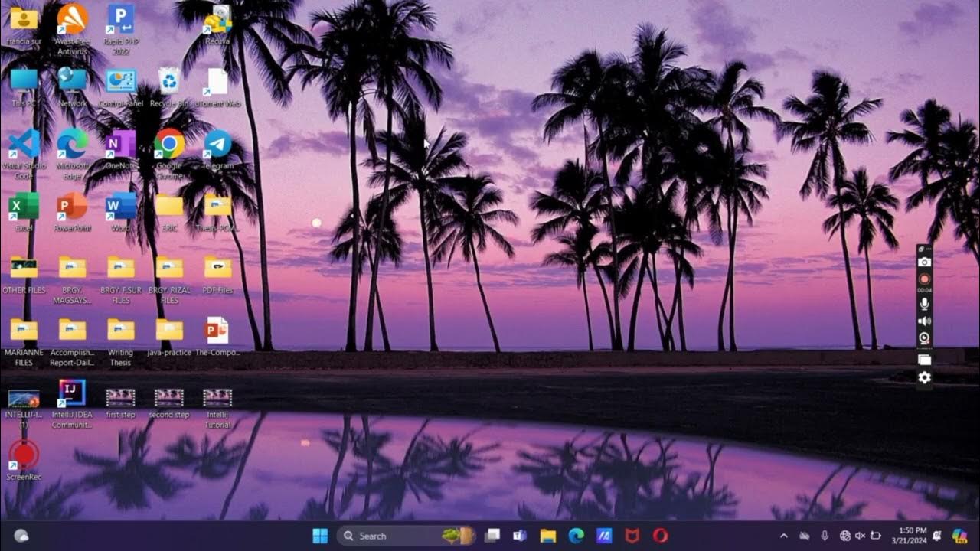Click the OneDrive cloud tray icon
Viewport: 980px width, 551px height.
pyautogui.click(x=805, y=536)
